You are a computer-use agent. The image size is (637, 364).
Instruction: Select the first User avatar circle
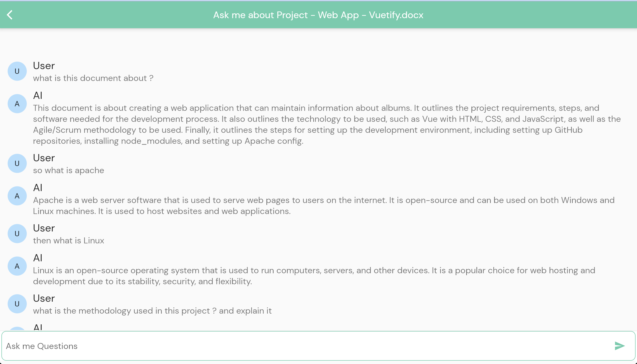pyautogui.click(x=17, y=71)
